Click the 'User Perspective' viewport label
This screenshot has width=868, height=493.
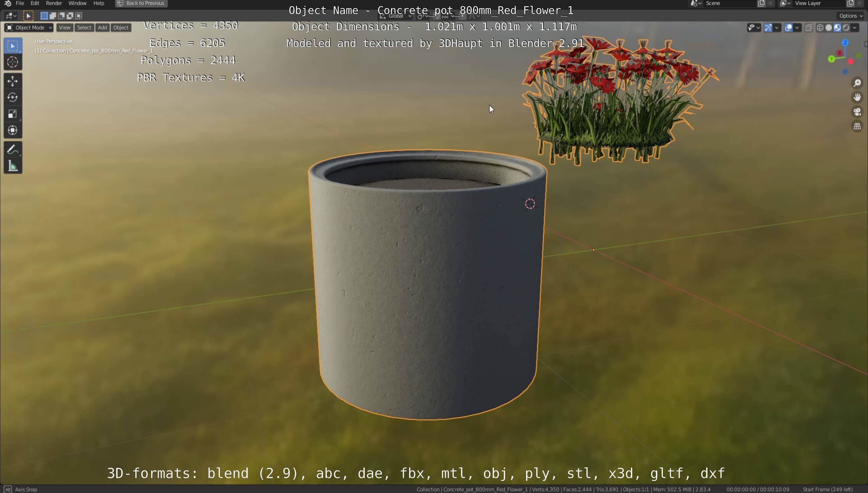(x=53, y=41)
